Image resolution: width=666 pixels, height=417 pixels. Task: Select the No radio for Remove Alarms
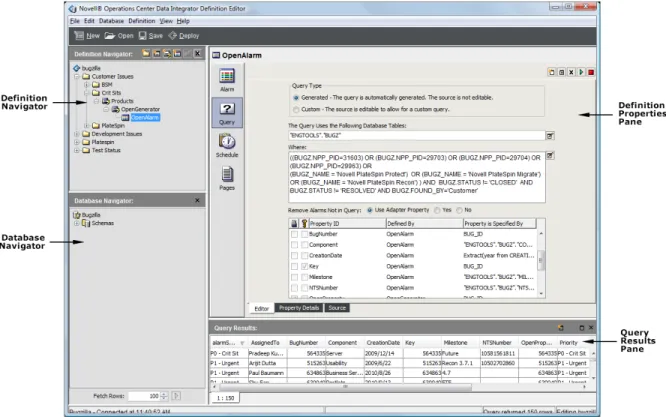[459, 210]
